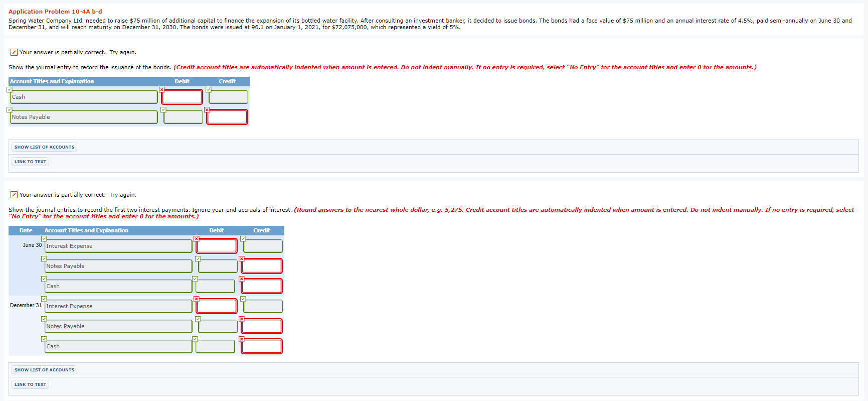
Task: Click the December 31 Interest Expense credit field
Action: point(263,306)
